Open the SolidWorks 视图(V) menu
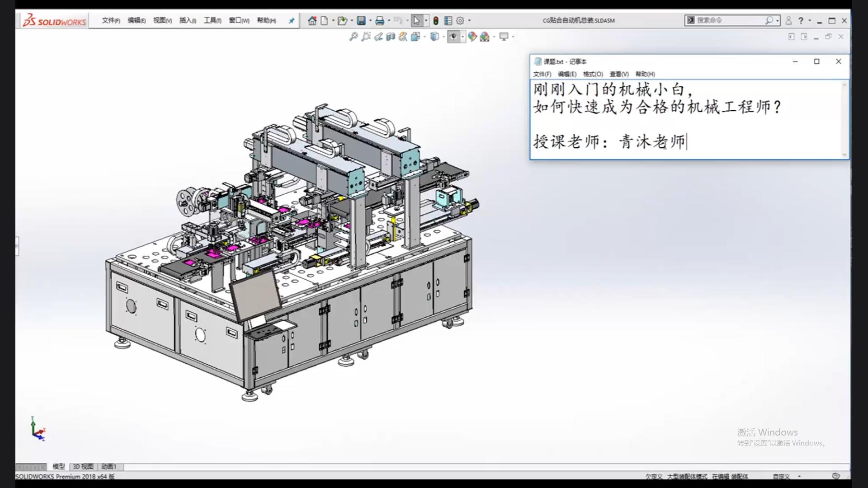Viewport: 868px width, 488px height. click(162, 21)
